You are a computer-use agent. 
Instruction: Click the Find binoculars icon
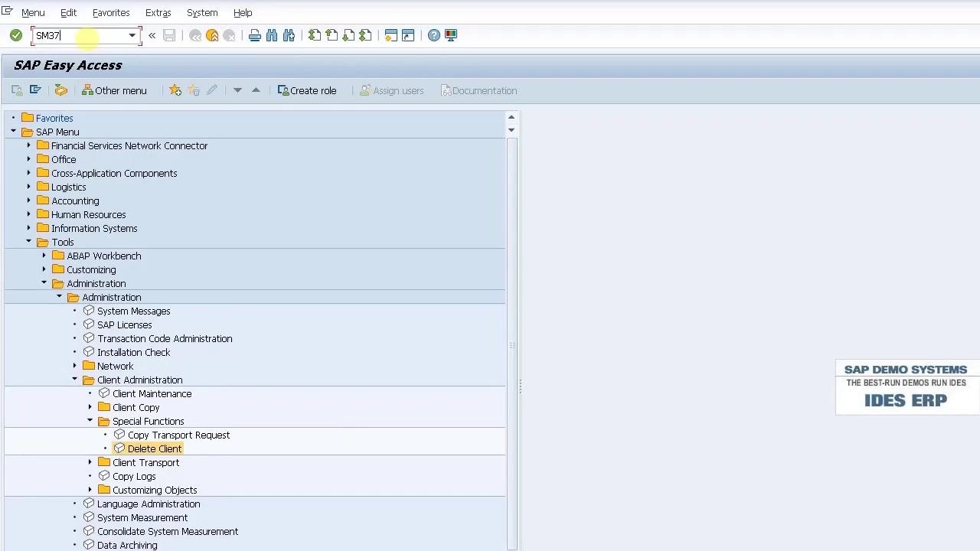272,35
